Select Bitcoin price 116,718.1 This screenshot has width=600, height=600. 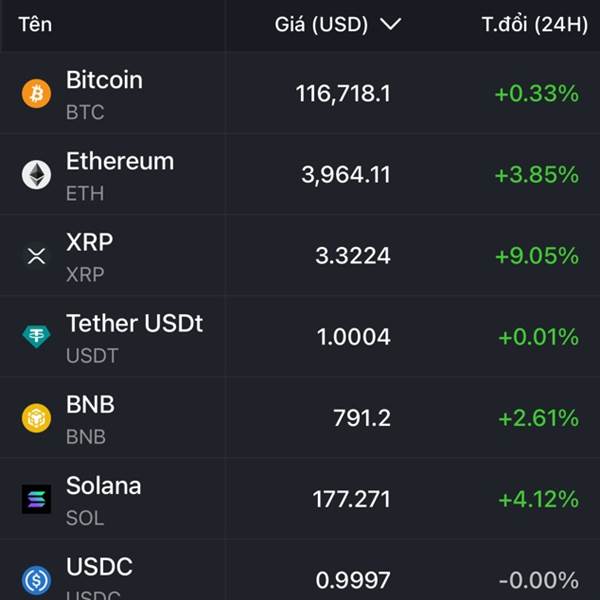point(343,94)
